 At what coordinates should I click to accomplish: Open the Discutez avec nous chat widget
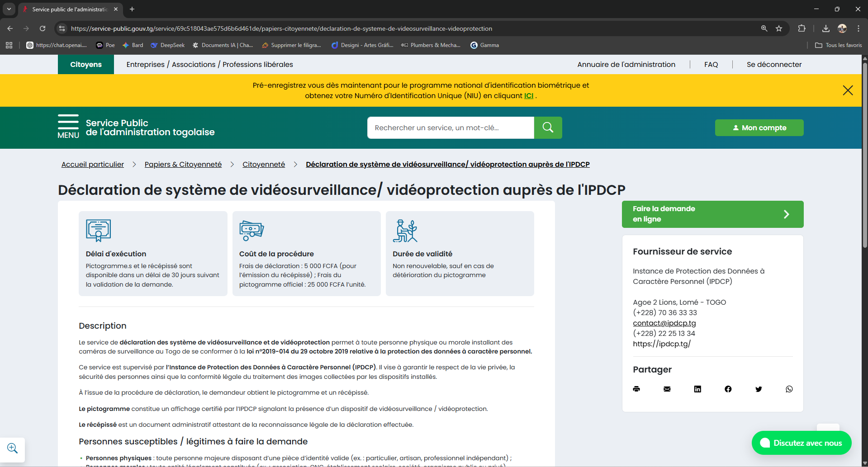tap(801, 443)
